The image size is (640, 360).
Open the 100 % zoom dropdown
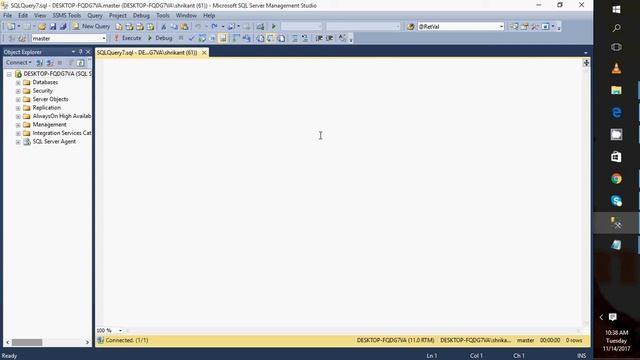[x=120, y=331]
